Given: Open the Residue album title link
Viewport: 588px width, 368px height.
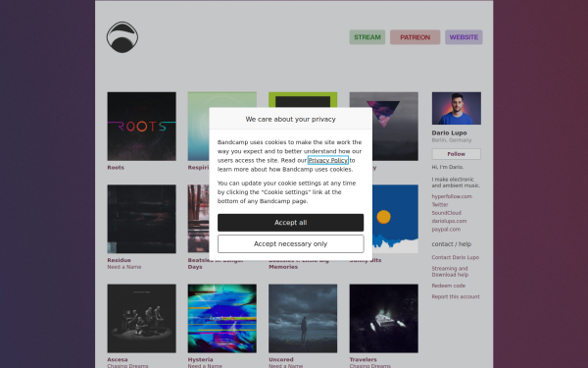Looking at the screenshot, I should (x=119, y=260).
